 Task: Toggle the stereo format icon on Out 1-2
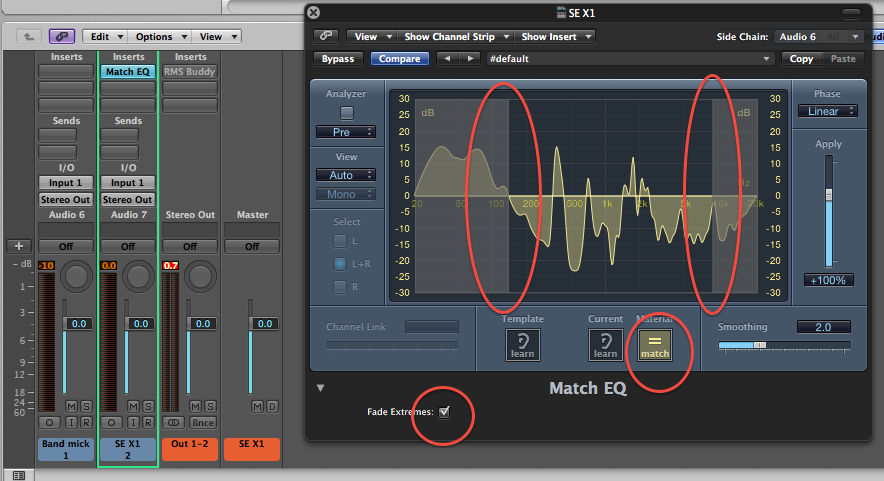(174, 422)
